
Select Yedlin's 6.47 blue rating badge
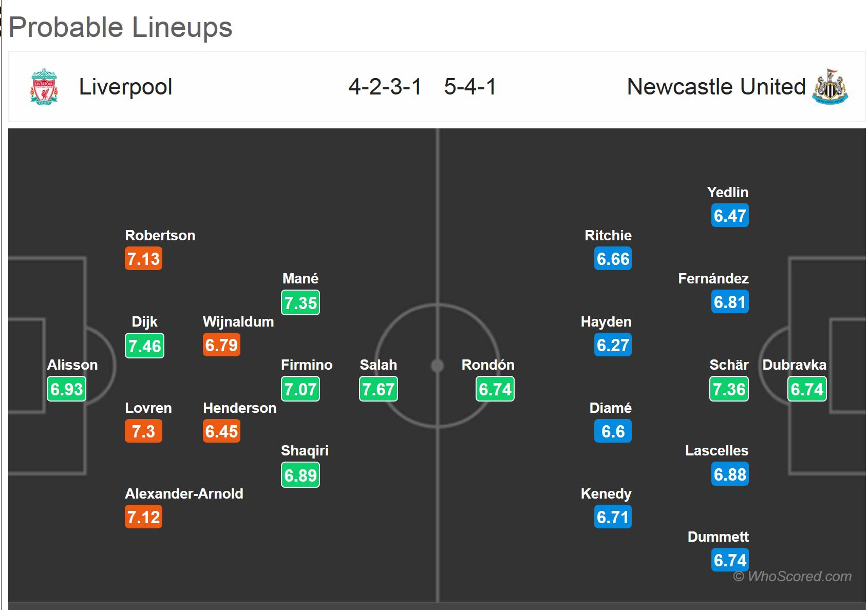[730, 216]
